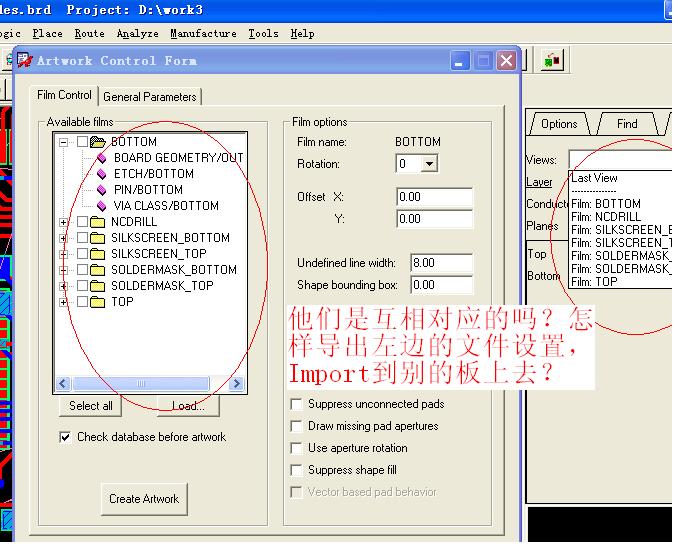Open the Views combo box
Image resolution: width=674 pixels, height=544 pixels.
tap(620, 160)
